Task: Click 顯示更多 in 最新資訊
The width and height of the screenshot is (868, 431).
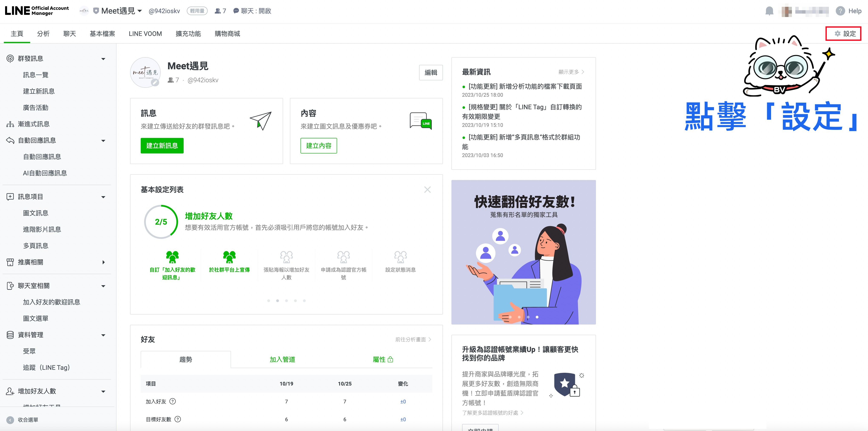Action: click(571, 72)
